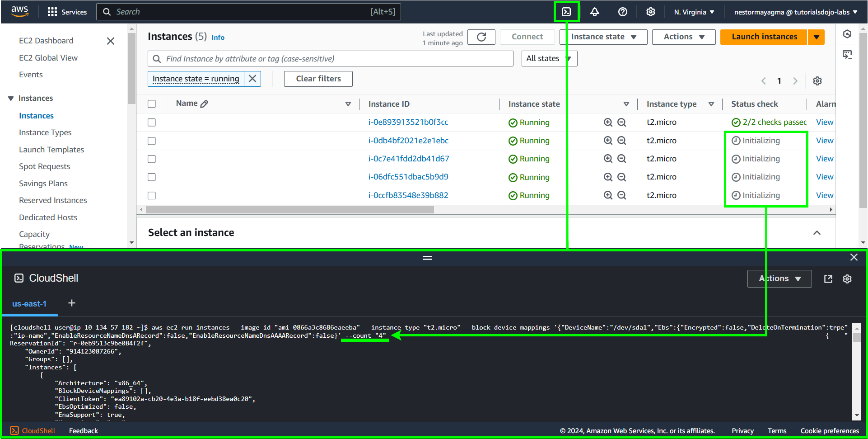Open Instance Types in sidebar
The height and width of the screenshot is (439, 868).
click(45, 132)
